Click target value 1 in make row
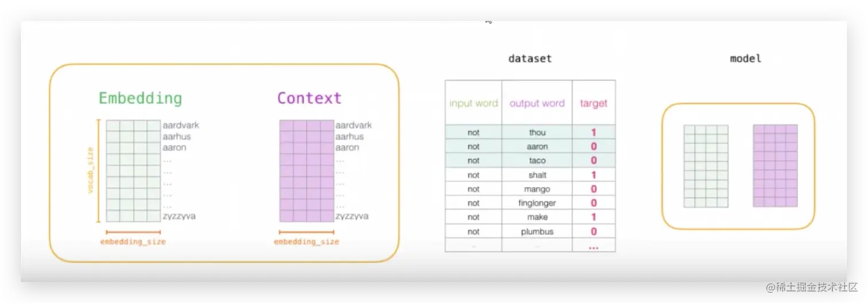The width and height of the screenshot is (868, 303). (594, 217)
